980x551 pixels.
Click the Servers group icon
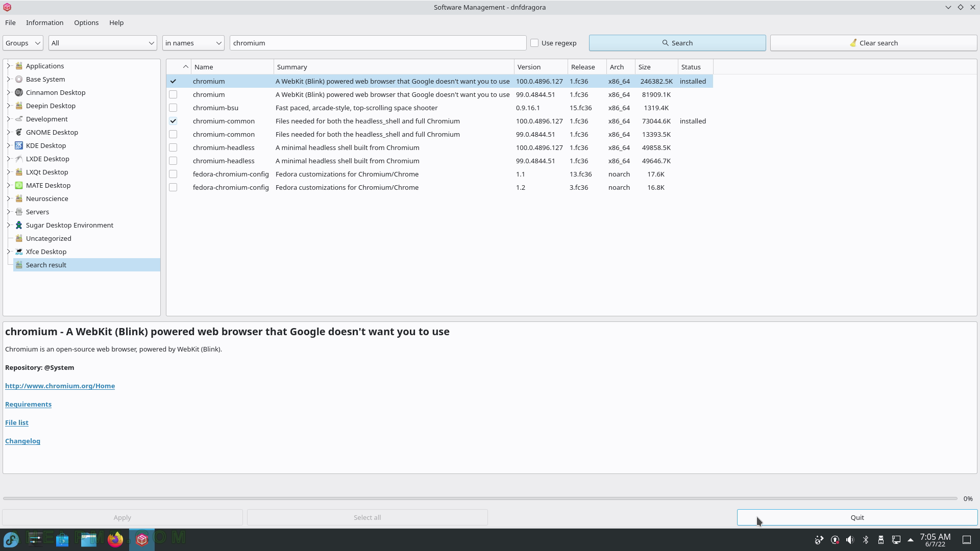coord(19,212)
